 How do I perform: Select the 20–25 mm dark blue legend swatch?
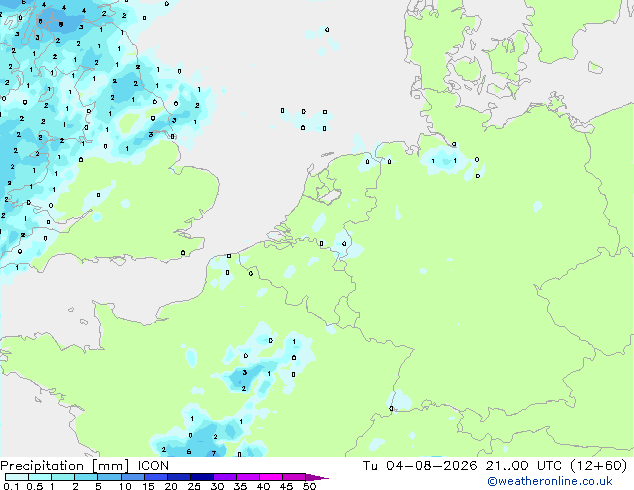179,477
